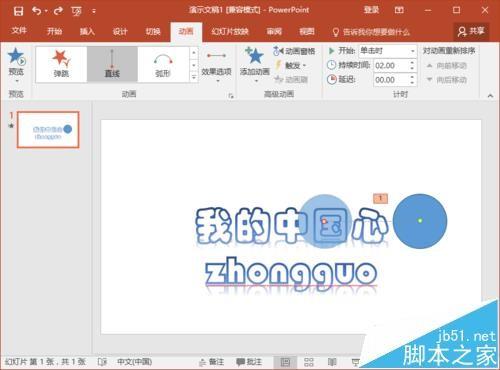Image resolution: width=500 pixels, height=370 pixels.
Task: Collapse the ribbon with the chevron
Action: [x=490, y=96]
